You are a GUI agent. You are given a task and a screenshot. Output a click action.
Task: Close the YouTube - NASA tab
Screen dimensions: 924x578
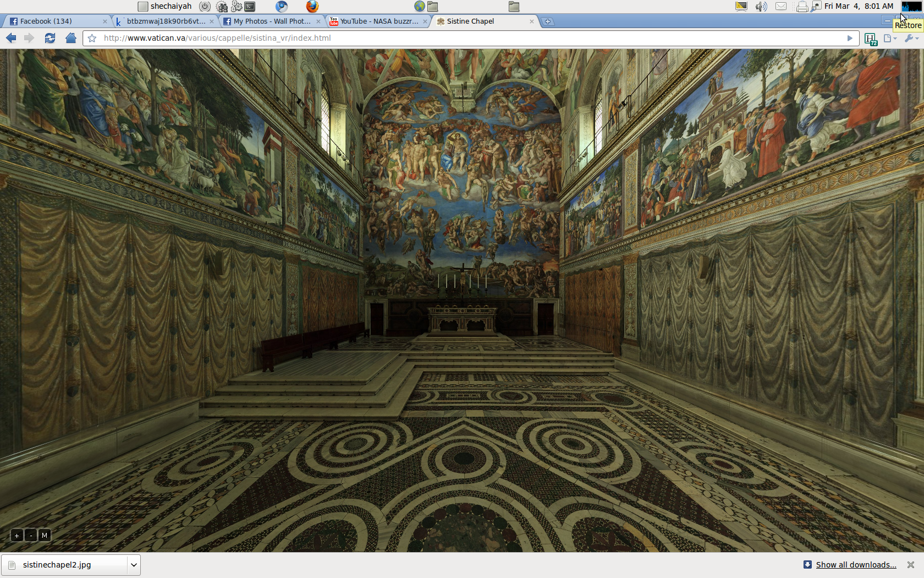coord(425,21)
